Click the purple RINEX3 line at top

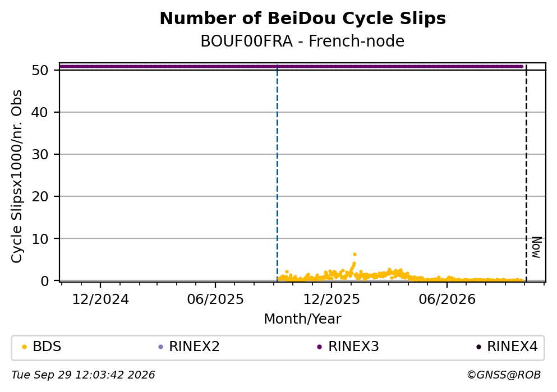[x=291, y=66]
